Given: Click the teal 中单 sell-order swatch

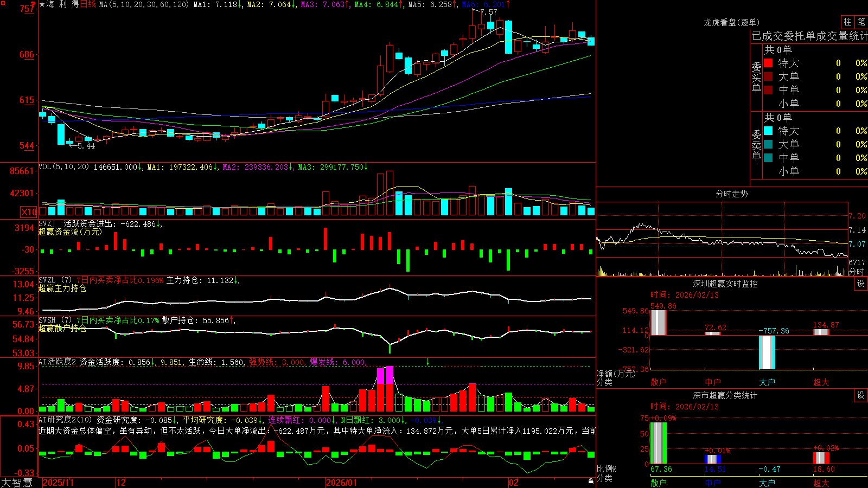Looking at the screenshot, I should (768, 158).
